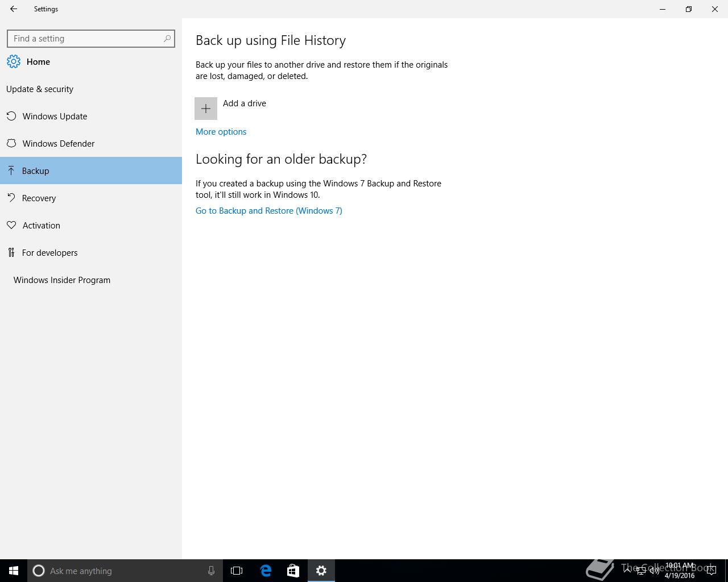Click the Cortana circle icon

pos(39,571)
